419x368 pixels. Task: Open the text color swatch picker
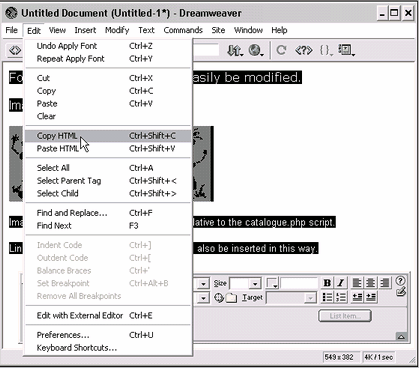(x=272, y=284)
